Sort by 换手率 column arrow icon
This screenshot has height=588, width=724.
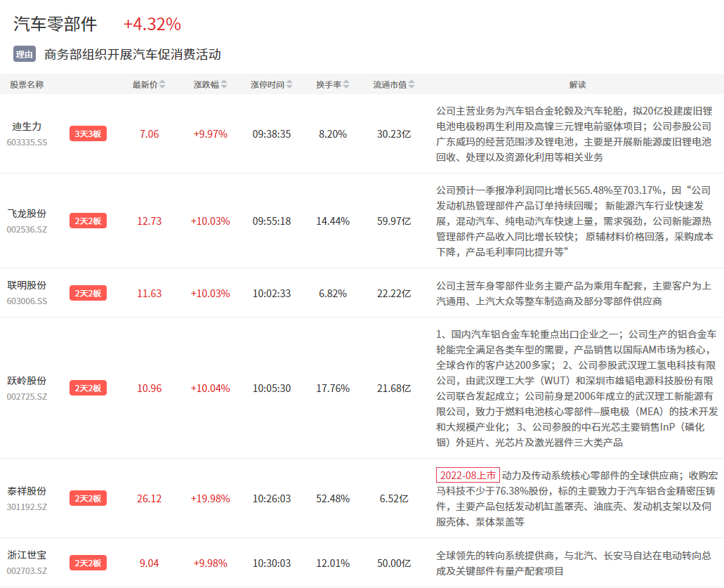point(345,84)
